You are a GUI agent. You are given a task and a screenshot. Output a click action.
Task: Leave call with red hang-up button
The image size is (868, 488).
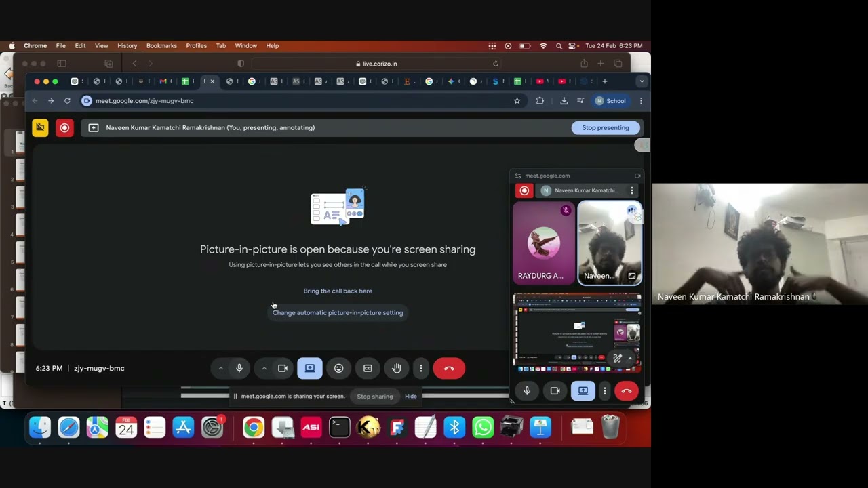pos(449,368)
